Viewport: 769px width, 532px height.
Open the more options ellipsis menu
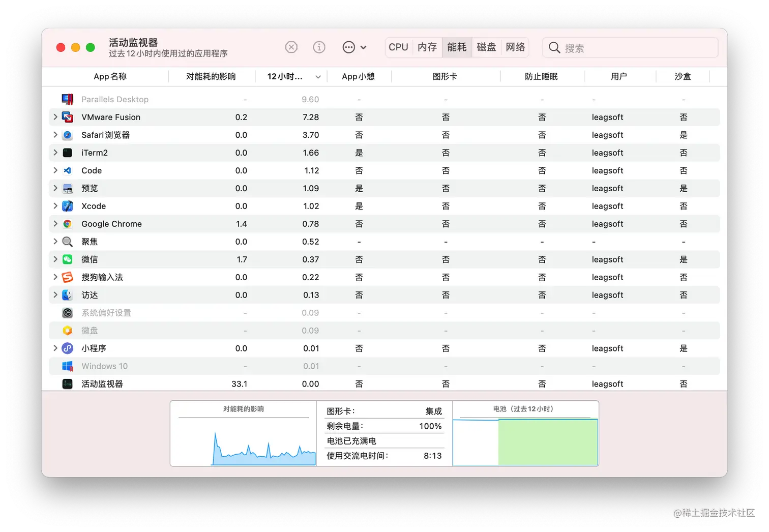(x=354, y=47)
